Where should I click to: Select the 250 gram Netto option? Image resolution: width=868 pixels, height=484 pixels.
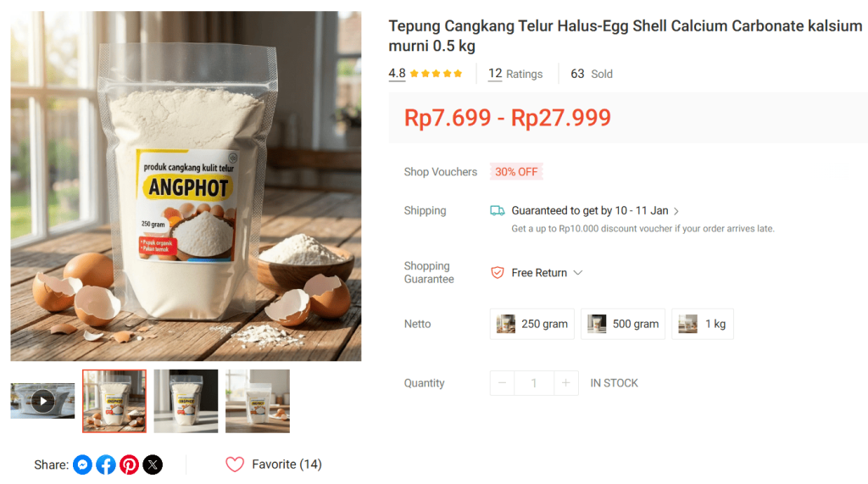click(532, 324)
